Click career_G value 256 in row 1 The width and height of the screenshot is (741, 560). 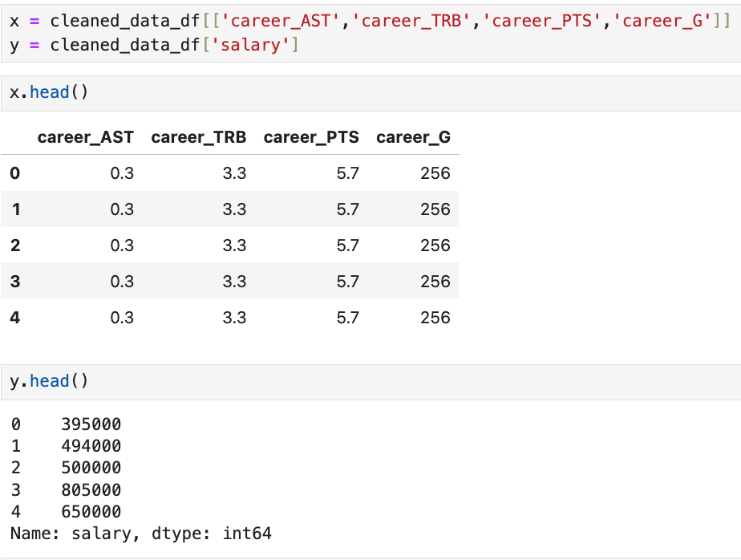point(435,209)
